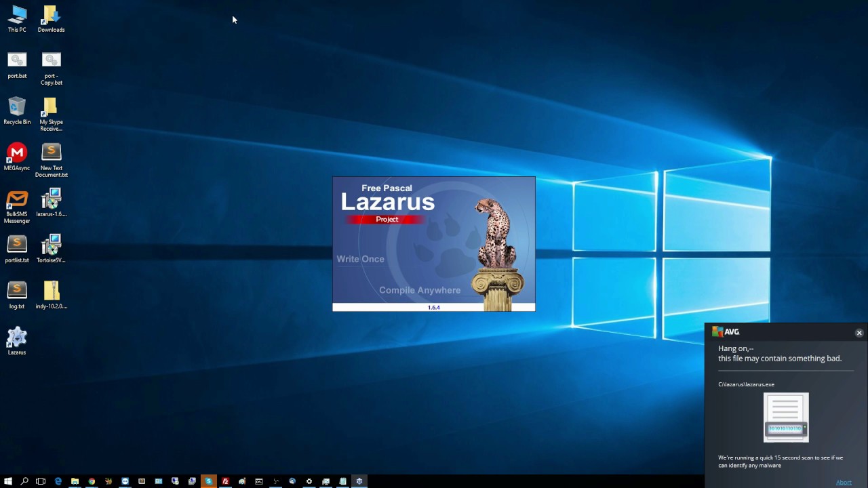Launch BulkSMS Messenger shortcut

tap(17, 207)
